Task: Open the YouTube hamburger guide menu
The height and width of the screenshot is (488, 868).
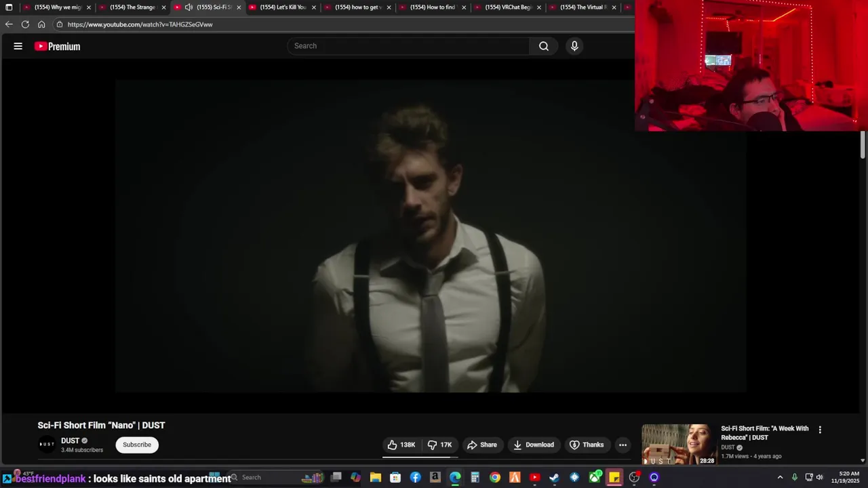Action: pyautogui.click(x=18, y=46)
